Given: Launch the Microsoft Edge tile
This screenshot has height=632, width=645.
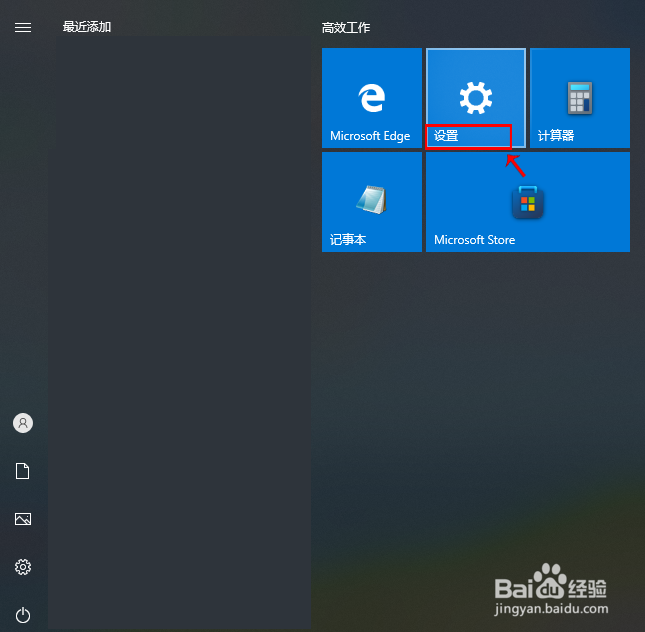Looking at the screenshot, I should pos(372,98).
